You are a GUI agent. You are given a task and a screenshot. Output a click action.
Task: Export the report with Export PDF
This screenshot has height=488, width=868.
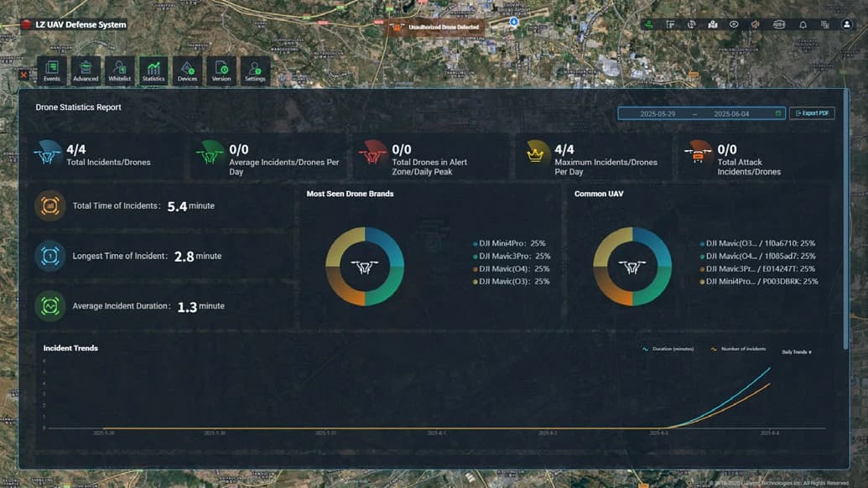tap(812, 113)
